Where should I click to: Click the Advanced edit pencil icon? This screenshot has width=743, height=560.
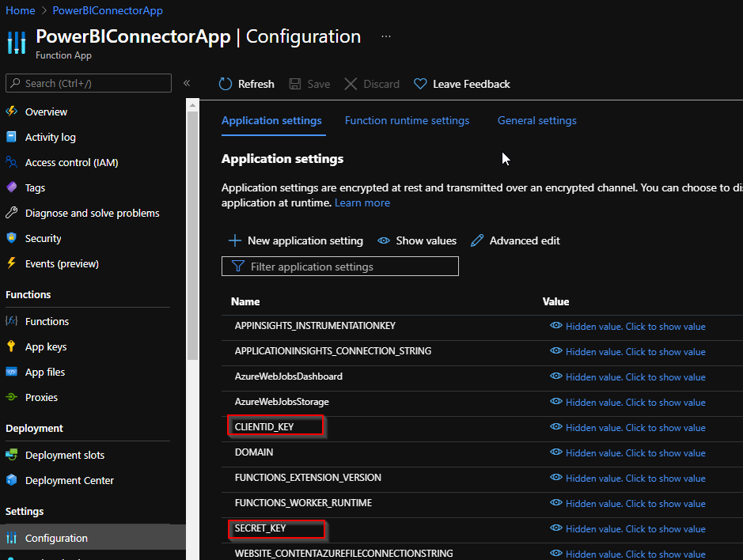pyautogui.click(x=477, y=240)
